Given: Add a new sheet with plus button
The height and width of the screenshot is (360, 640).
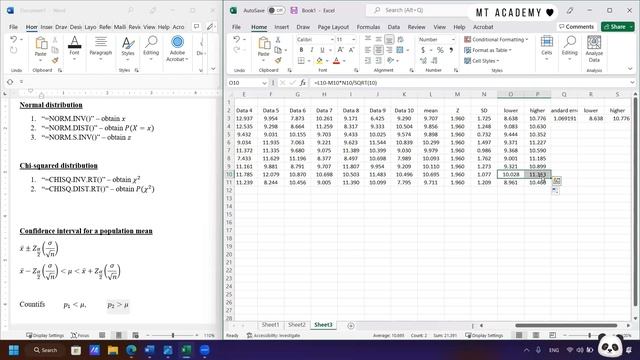Looking at the screenshot, I should [x=351, y=325].
